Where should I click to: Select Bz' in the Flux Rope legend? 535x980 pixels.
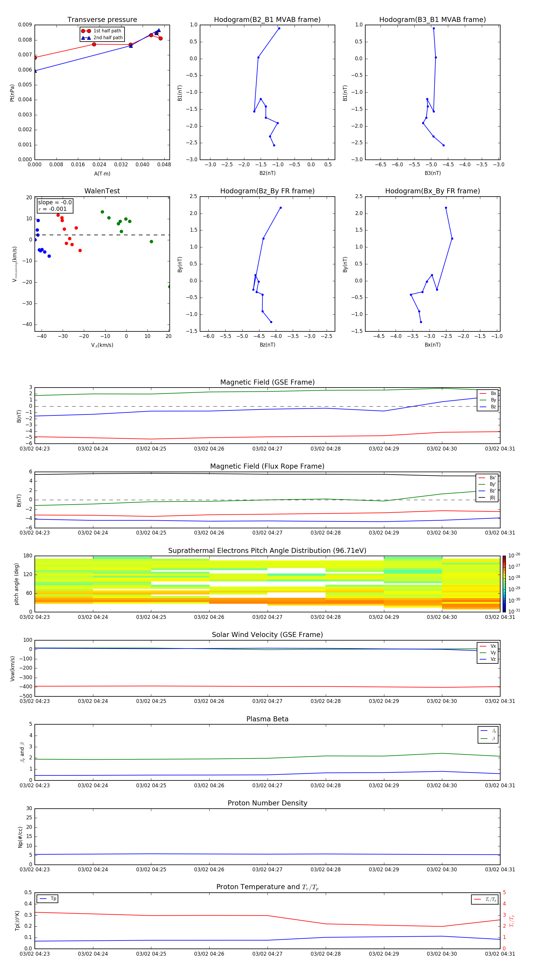(x=487, y=491)
